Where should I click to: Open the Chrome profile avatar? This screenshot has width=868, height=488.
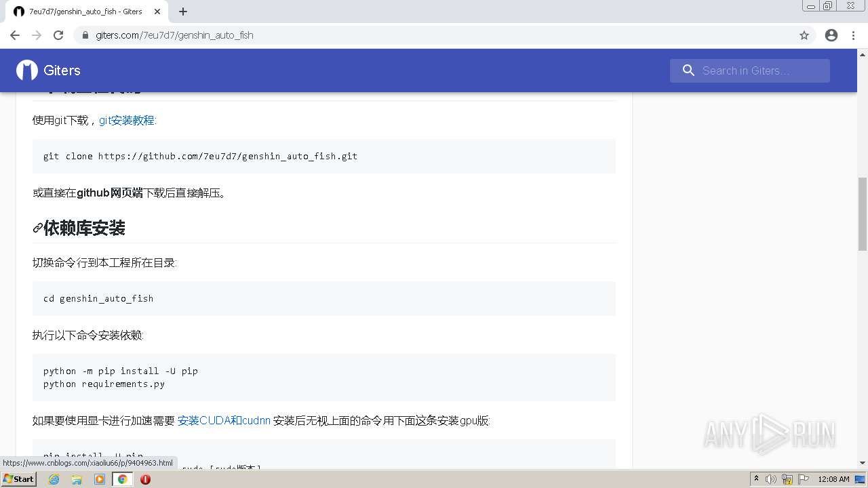click(831, 35)
